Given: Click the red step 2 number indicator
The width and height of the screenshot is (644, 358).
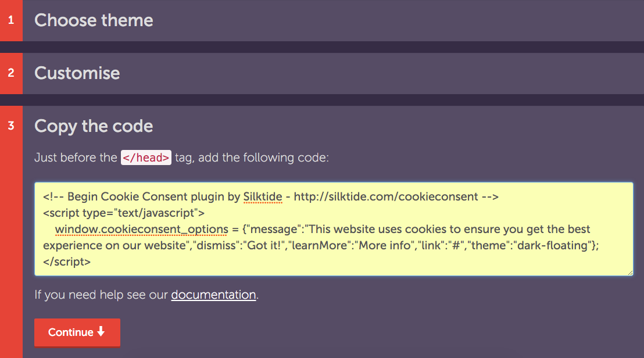Looking at the screenshot, I should click(10, 73).
